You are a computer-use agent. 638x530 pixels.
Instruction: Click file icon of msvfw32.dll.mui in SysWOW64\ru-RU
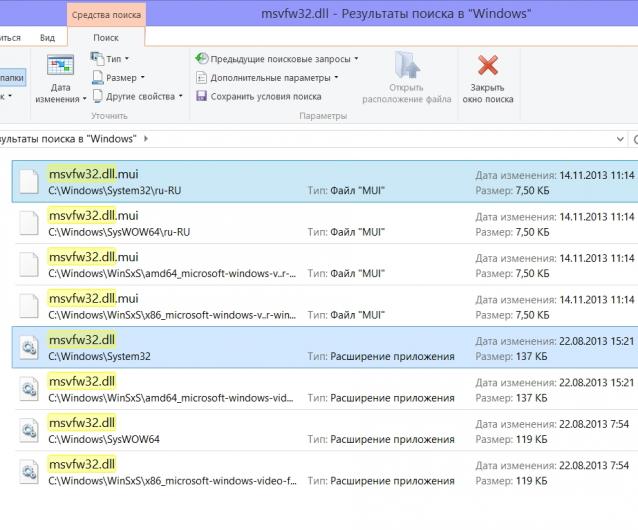29,223
